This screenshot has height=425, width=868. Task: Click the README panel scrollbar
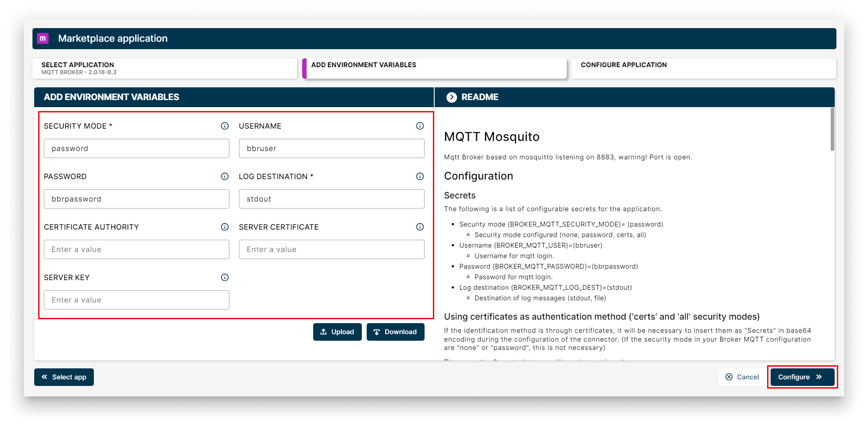[832, 130]
